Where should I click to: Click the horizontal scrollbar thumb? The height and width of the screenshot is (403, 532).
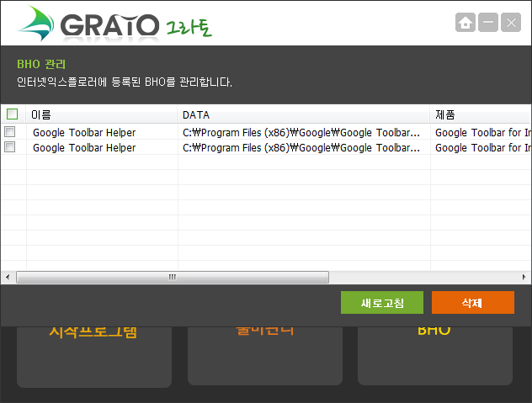tap(173, 277)
